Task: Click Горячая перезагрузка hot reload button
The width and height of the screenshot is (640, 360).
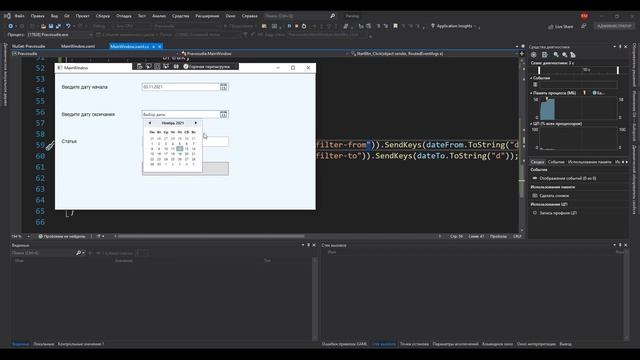Action: point(207,67)
